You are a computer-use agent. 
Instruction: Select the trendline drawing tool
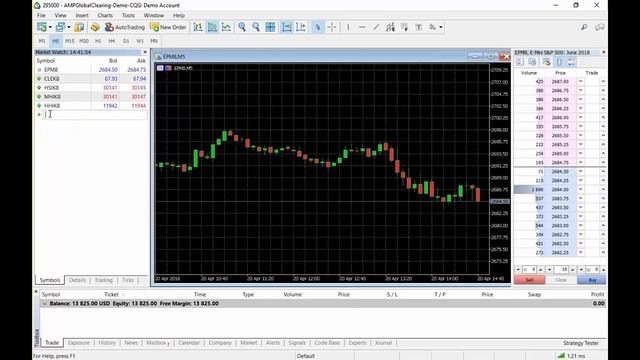[x=376, y=27]
